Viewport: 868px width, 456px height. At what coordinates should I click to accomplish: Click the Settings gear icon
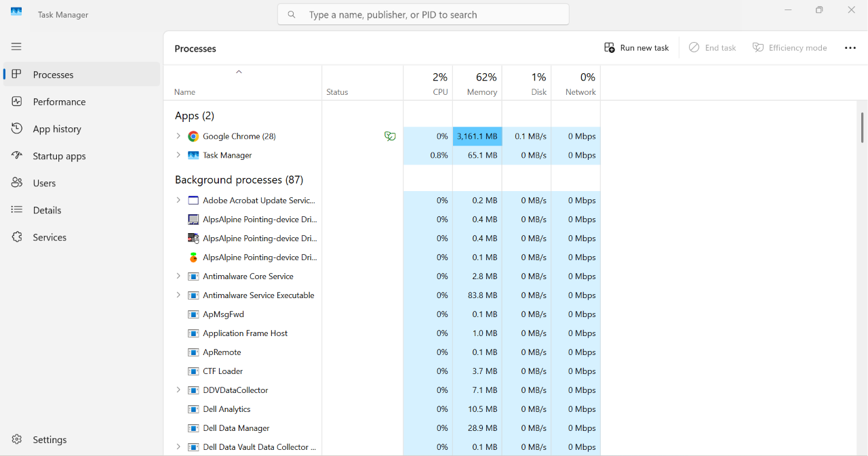(17, 440)
